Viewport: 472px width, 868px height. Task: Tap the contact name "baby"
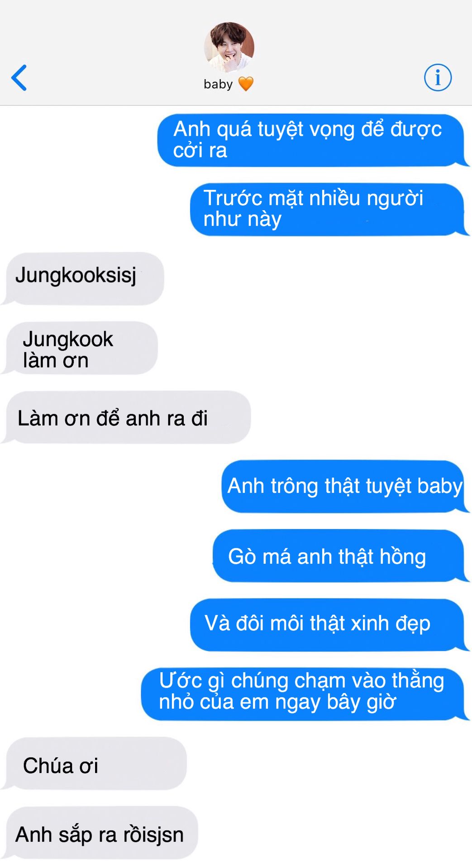click(218, 84)
